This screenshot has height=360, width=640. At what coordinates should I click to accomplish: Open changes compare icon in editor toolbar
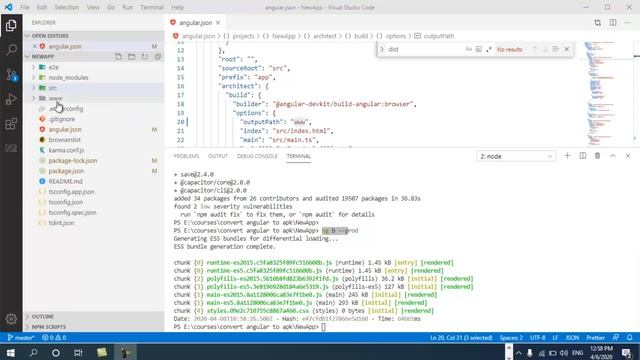click(598, 23)
